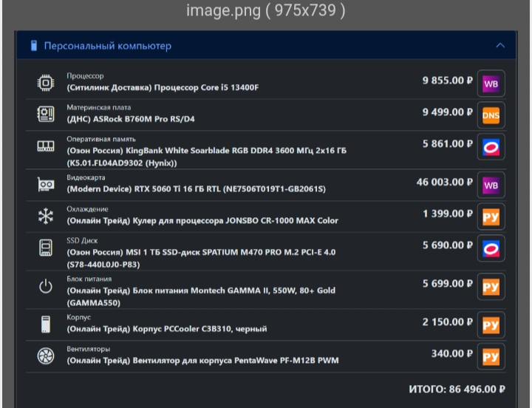Image resolution: width=532 pixels, height=408 pixels.
Task: Click the fan icon in Вентиляторы row
Action: point(46,356)
